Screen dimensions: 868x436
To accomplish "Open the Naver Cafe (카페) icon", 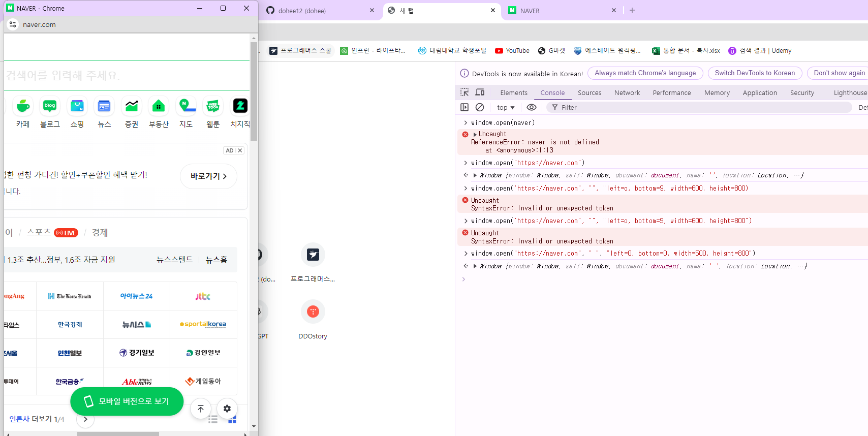I will point(23,106).
